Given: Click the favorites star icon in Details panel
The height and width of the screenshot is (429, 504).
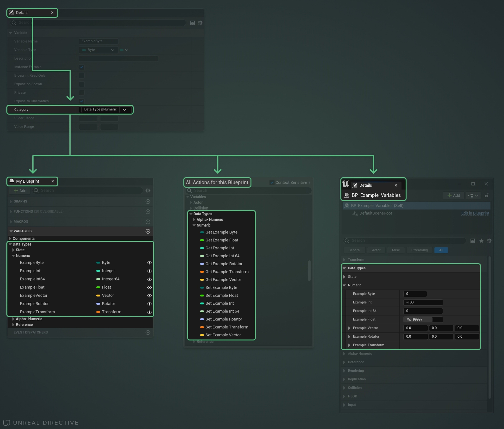Looking at the screenshot, I should coord(481,241).
